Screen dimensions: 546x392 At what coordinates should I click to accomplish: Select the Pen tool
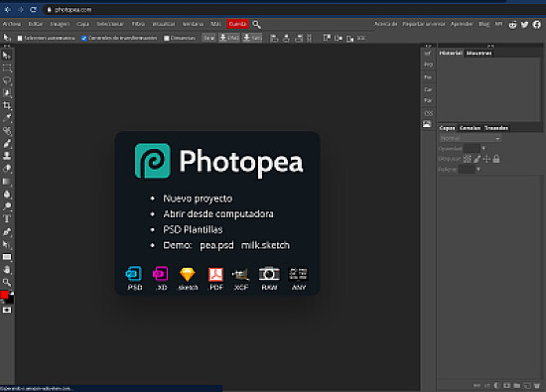(x=7, y=231)
